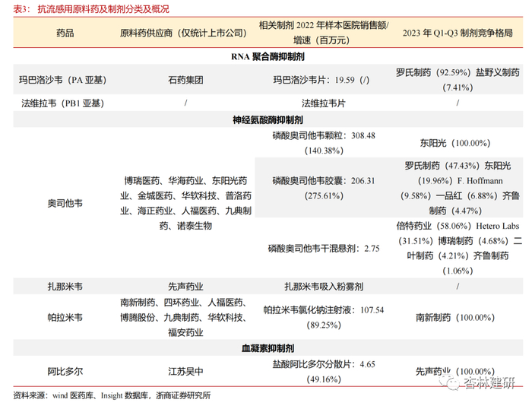532x406 pixels.
Task: Click the '2023 年 Q1-Q3 制剂竞争格局' header
Action: pyautogui.click(x=458, y=33)
